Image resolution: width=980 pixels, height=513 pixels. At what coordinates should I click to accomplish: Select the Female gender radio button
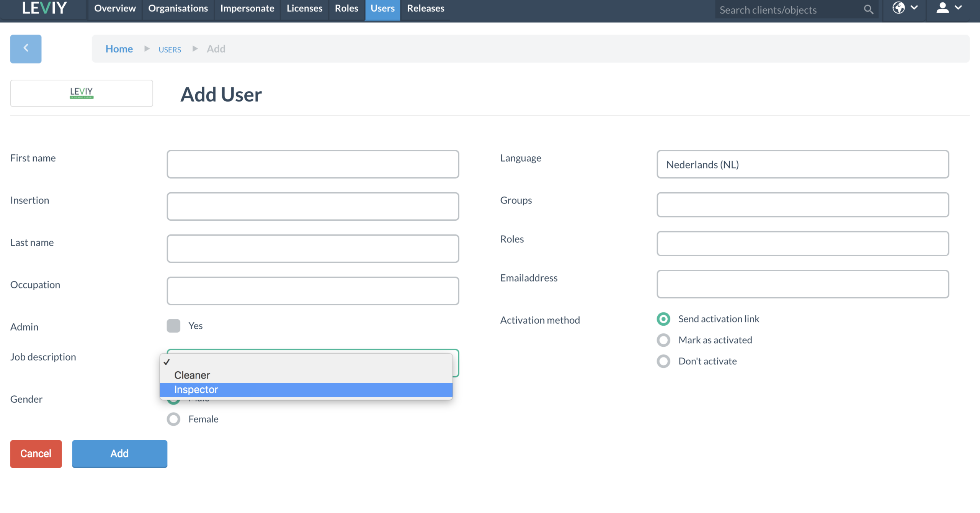click(x=173, y=419)
